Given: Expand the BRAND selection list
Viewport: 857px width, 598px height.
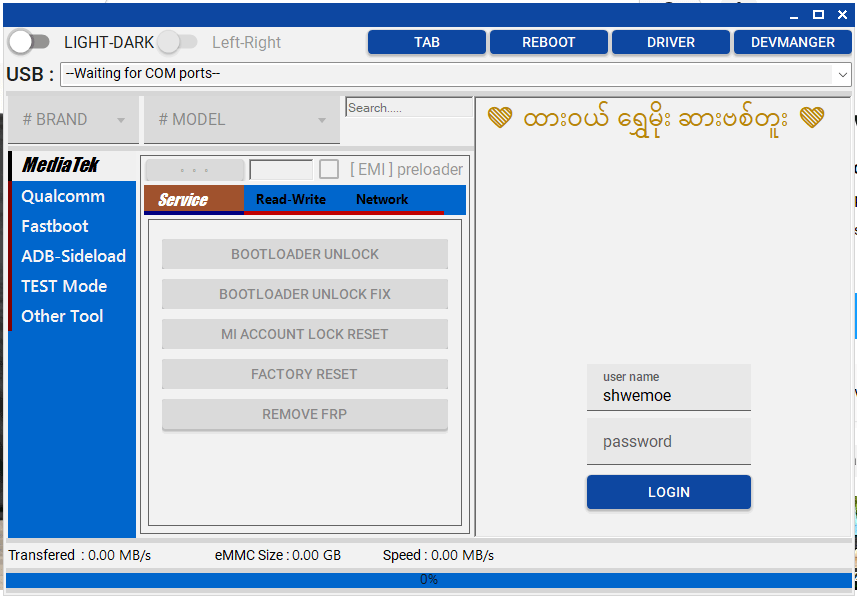Looking at the screenshot, I should (72, 119).
